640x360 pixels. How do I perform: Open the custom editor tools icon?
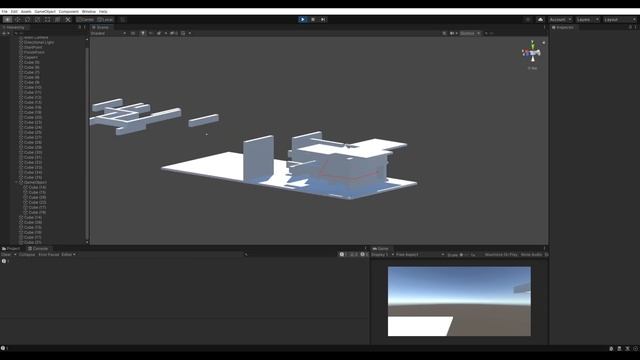point(68,20)
